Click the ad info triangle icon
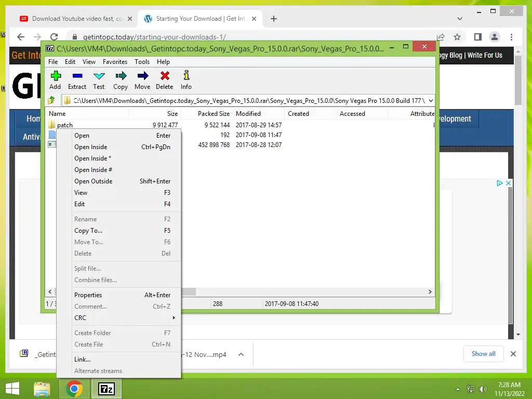The width and height of the screenshot is (532, 399). click(x=499, y=183)
